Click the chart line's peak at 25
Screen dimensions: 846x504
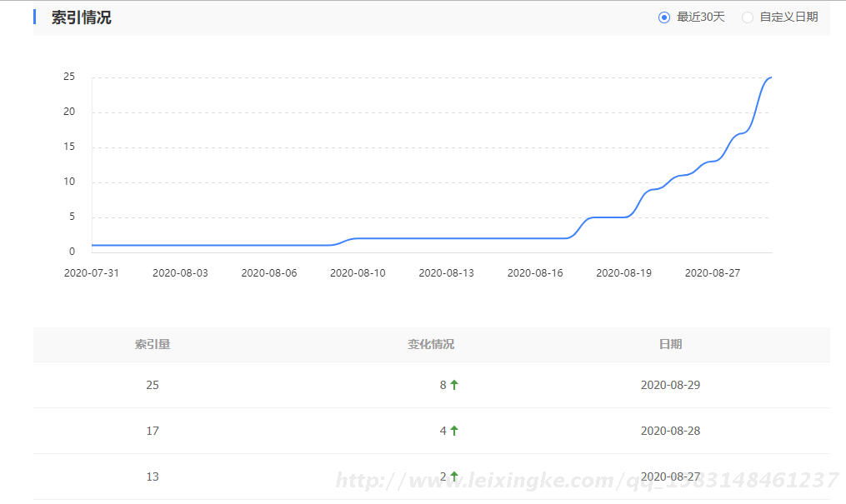pos(770,77)
